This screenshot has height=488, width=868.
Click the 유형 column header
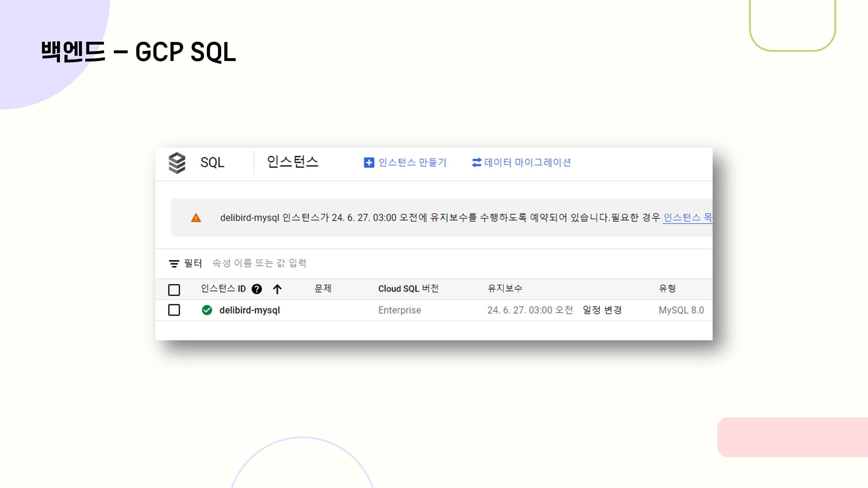[x=667, y=289]
